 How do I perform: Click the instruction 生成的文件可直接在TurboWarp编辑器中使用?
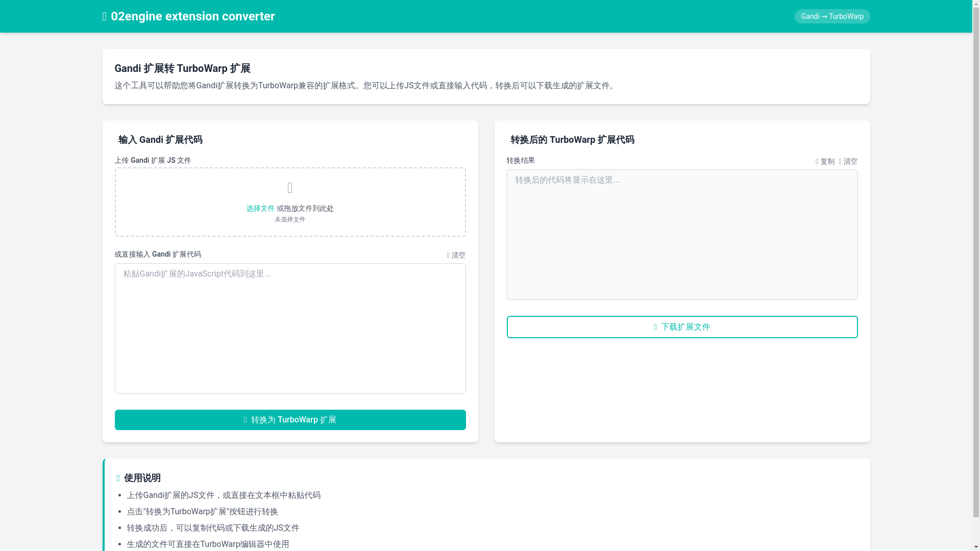tap(208, 544)
